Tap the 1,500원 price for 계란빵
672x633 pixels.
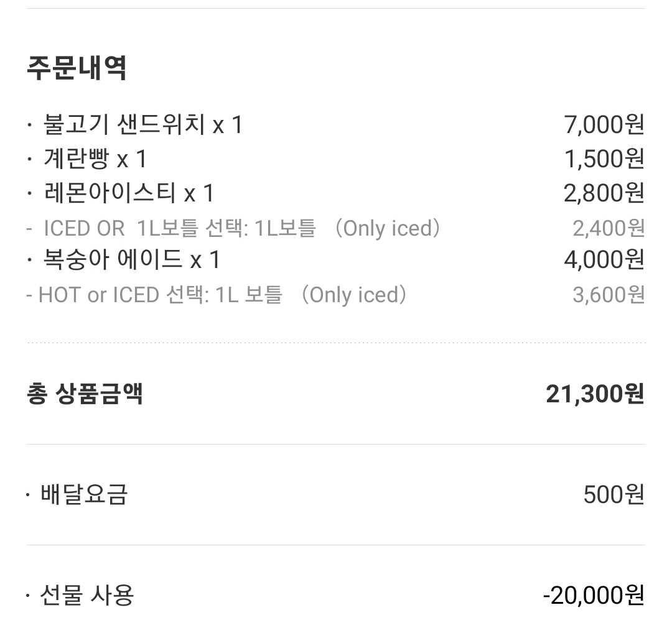604,159
